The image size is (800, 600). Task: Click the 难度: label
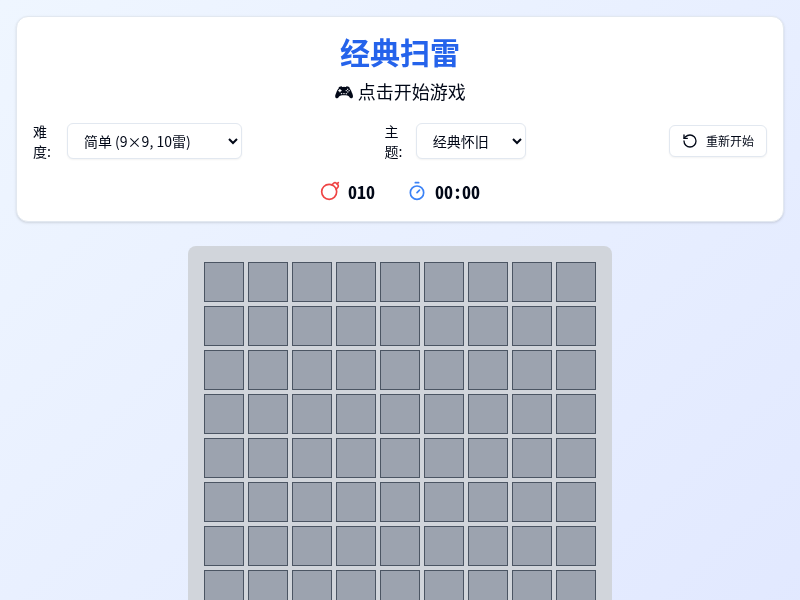42,142
